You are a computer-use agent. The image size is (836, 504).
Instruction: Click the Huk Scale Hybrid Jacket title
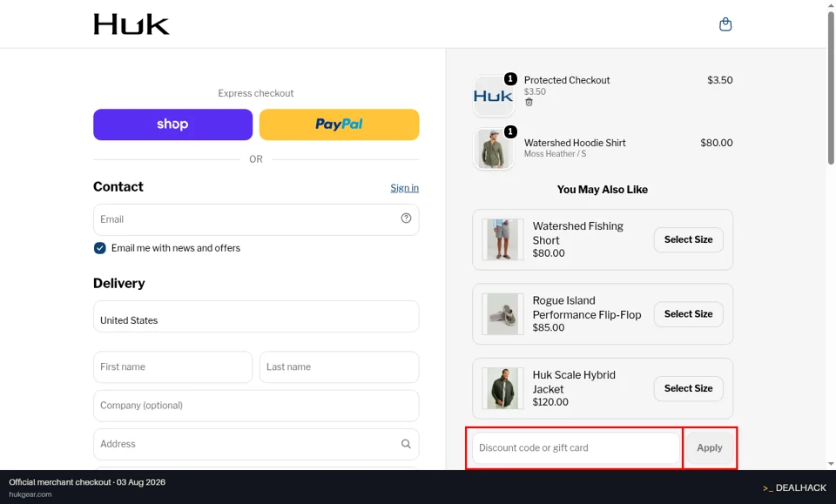tap(574, 382)
